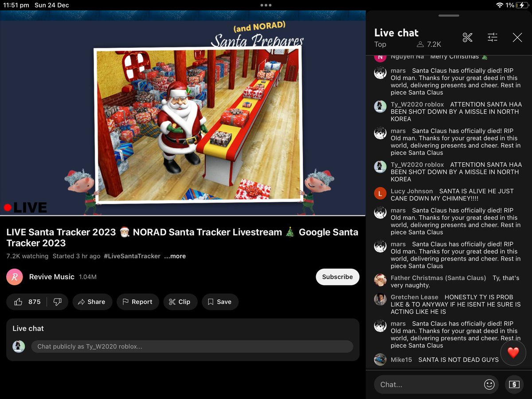Expand description with ...more
This screenshot has width=532, height=399.
tap(175, 256)
